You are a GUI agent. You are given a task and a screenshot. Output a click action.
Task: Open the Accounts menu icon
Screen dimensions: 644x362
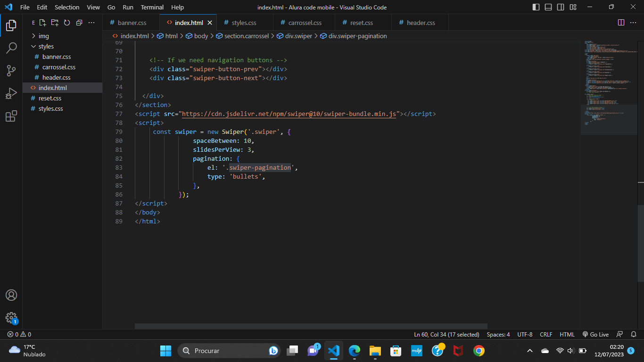11,295
